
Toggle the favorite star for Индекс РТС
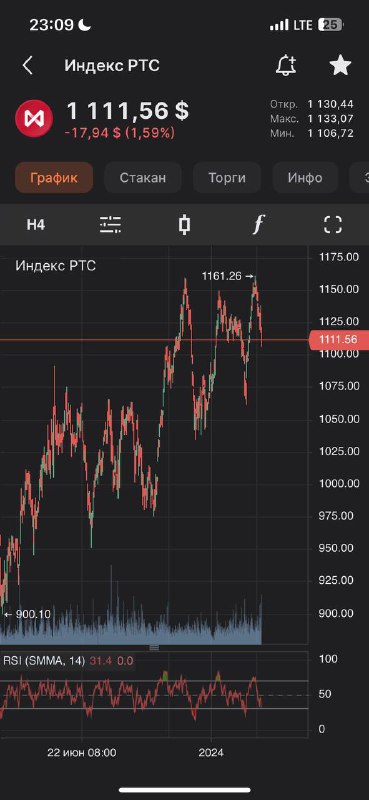pos(340,65)
